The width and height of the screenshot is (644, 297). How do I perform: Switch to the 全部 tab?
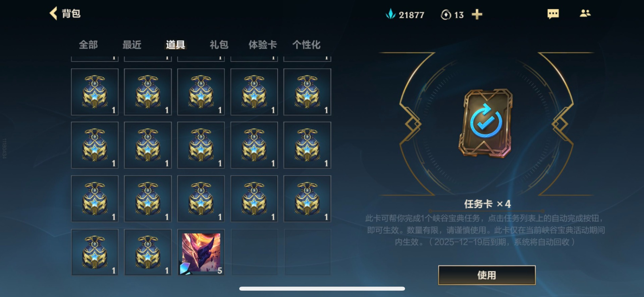tap(88, 45)
